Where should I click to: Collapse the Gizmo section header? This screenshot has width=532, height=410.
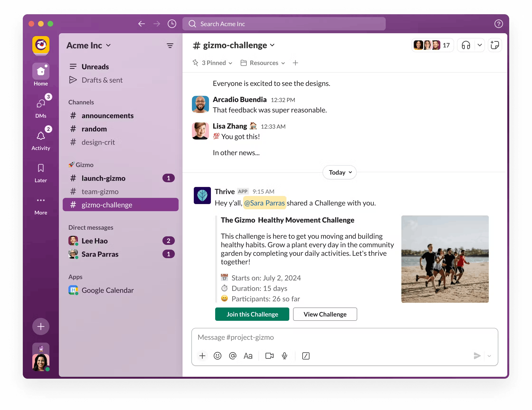81,165
